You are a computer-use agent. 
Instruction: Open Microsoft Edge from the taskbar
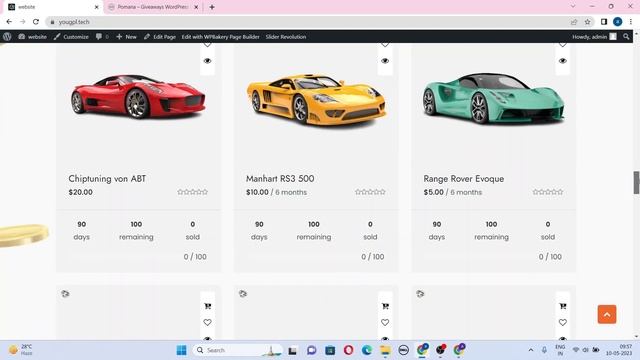(x=367, y=350)
